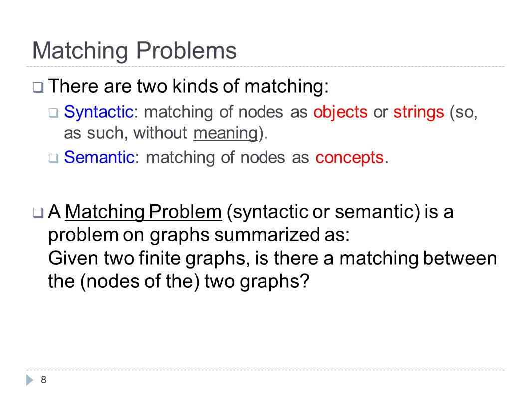This screenshot has height=399, width=532.
Task: Click the text 'problem on graphs summarized as:'
Action: (199, 235)
